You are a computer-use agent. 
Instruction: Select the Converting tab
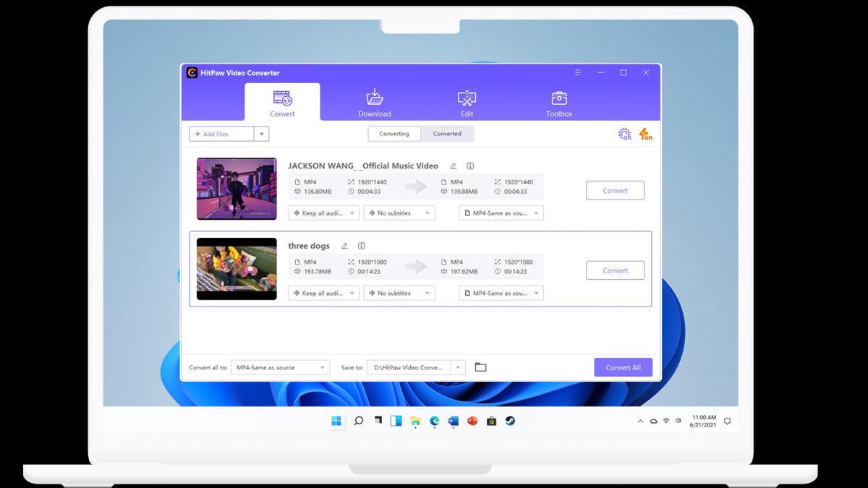[393, 133]
